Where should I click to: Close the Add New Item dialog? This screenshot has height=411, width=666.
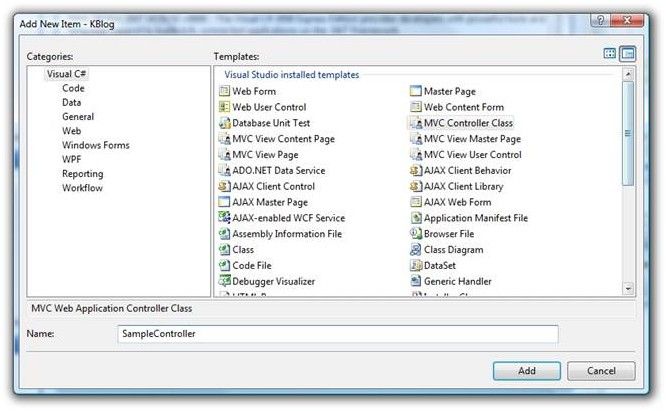(x=627, y=20)
